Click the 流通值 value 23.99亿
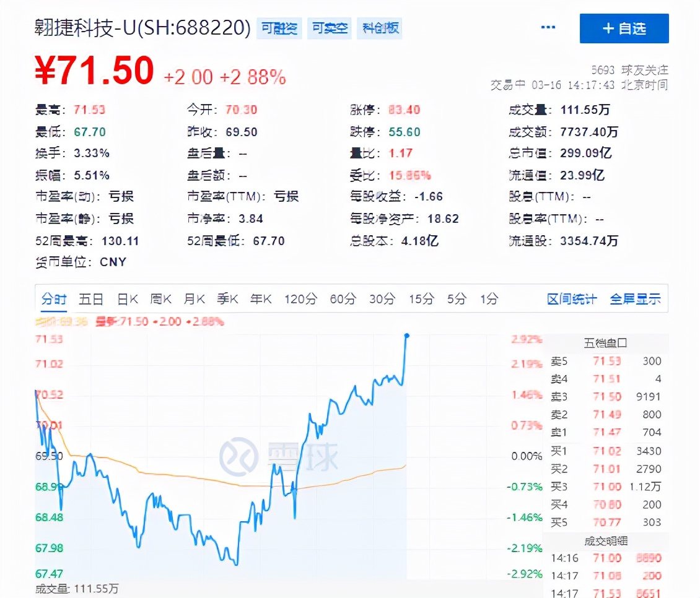700x598 pixels. [582, 175]
